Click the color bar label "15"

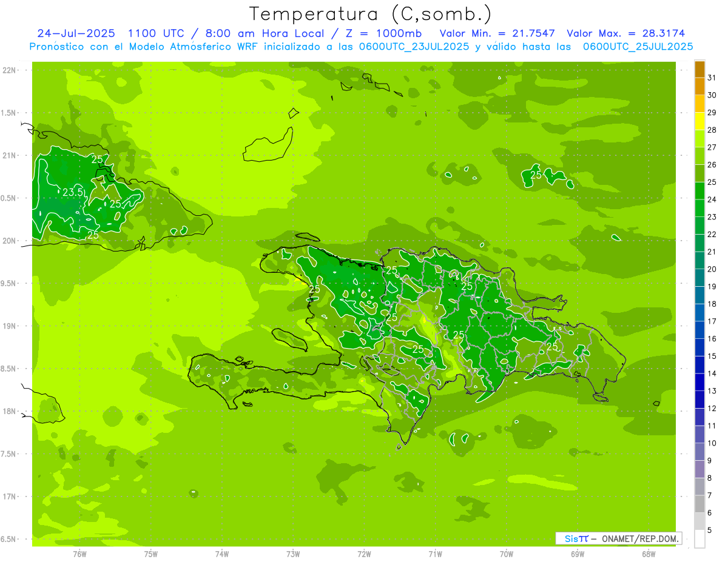[x=712, y=356]
